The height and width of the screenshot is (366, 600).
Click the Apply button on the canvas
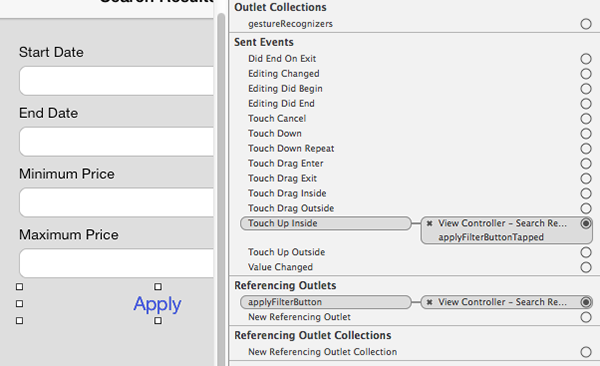157,304
